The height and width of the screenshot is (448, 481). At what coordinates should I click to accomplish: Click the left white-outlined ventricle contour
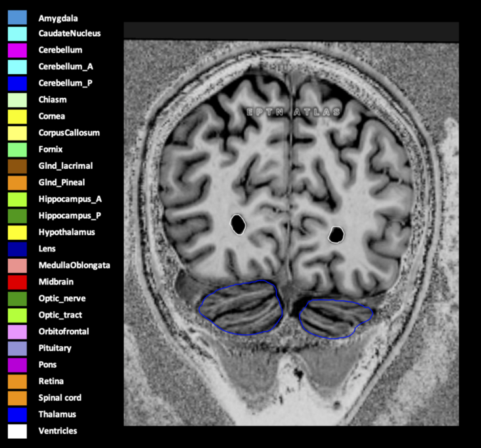point(238,225)
